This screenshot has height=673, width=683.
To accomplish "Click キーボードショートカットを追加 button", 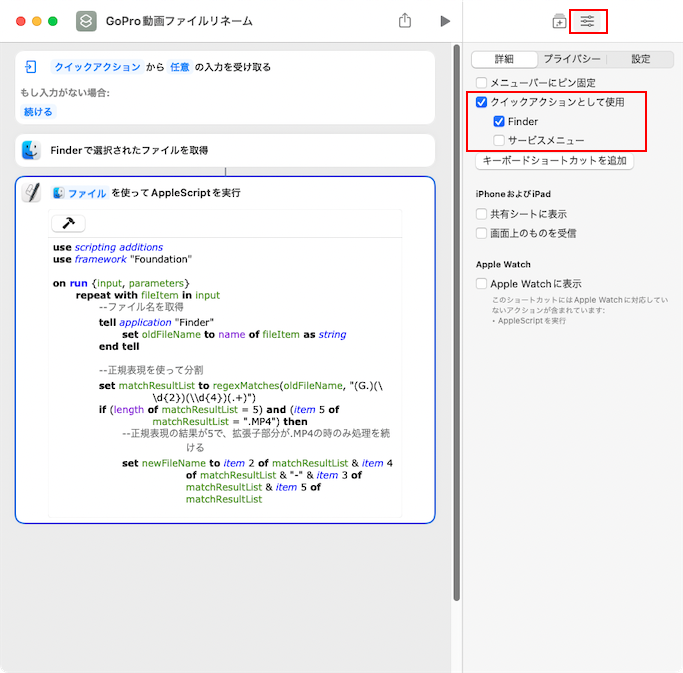I will click(x=553, y=161).
